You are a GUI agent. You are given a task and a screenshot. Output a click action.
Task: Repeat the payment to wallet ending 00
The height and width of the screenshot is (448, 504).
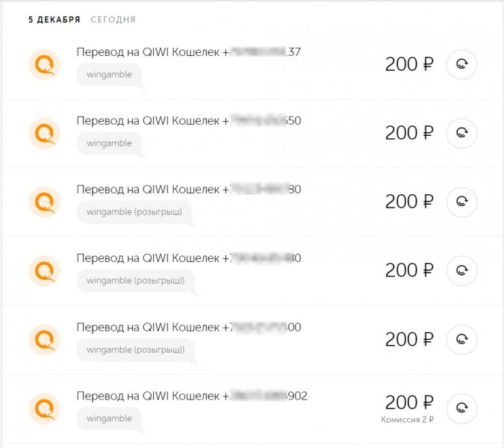(x=461, y=339)
